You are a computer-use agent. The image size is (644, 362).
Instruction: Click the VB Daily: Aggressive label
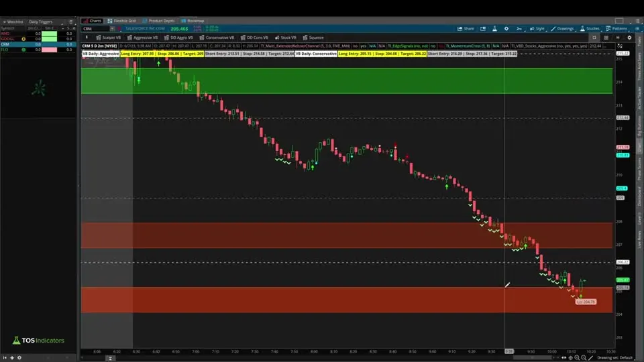(101, 54)
